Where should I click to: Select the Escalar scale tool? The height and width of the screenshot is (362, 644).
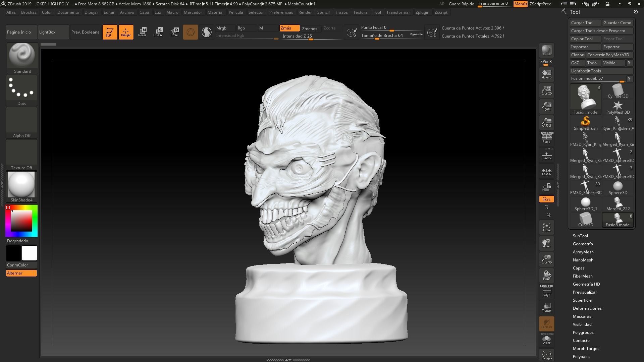click(x=158, y=32)
